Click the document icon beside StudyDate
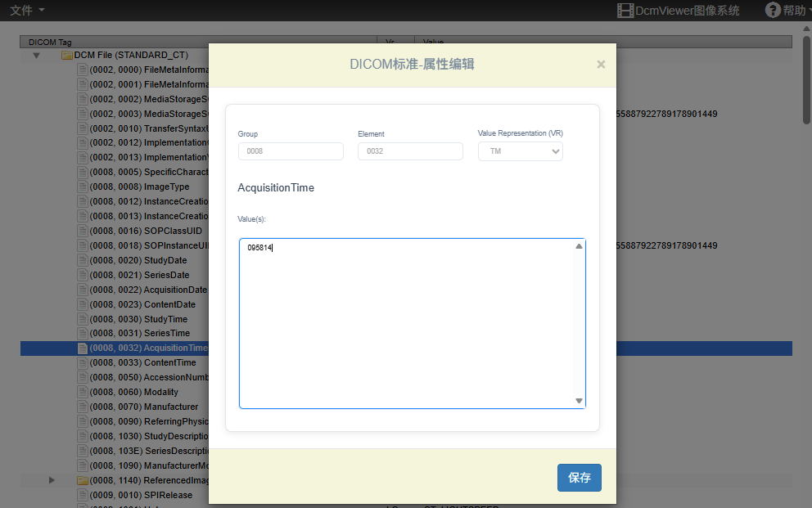The image size is (812, 508). [82, 260]
